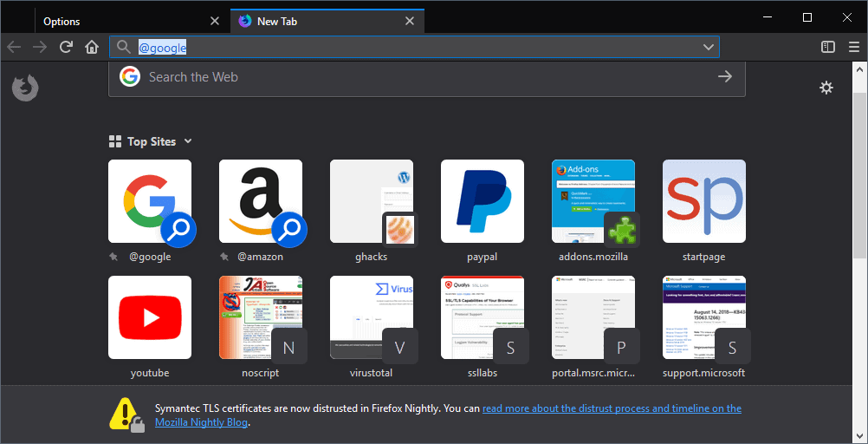This screenshot has height=444, width=868.
Task: Click the 'youtube' label text
Action: pyautogui.click(x=150, y=373)
